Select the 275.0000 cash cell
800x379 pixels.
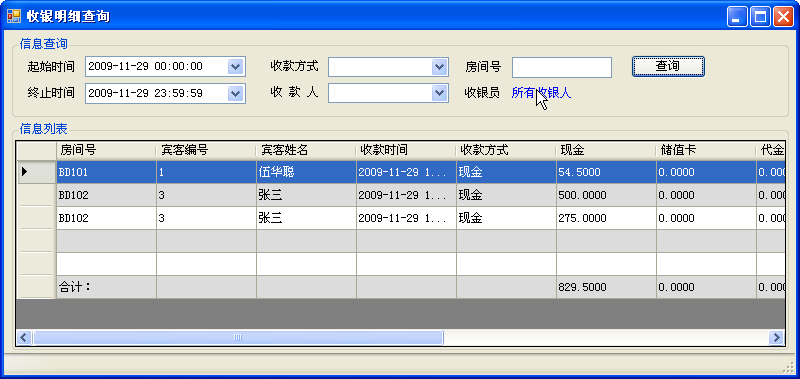coord(606,218)
